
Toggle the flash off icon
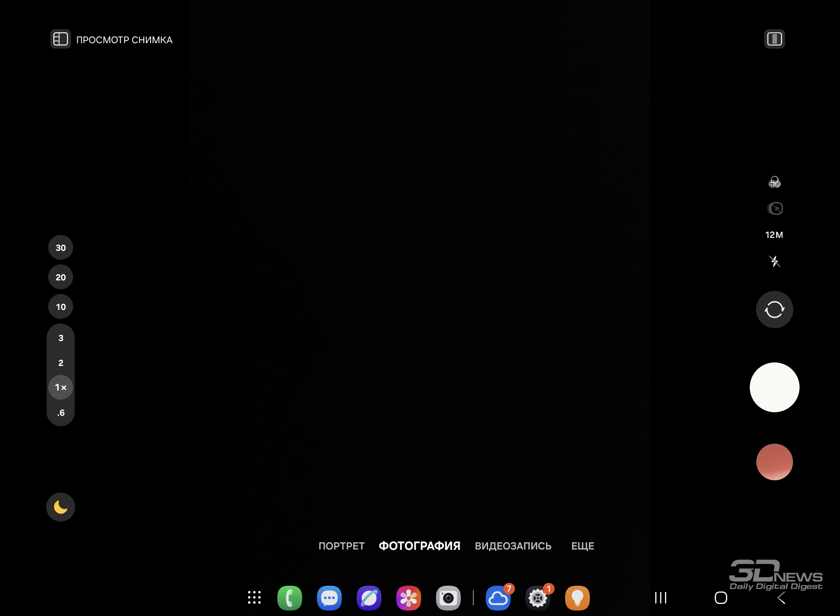pyautogui.click(x=774, y=261)
